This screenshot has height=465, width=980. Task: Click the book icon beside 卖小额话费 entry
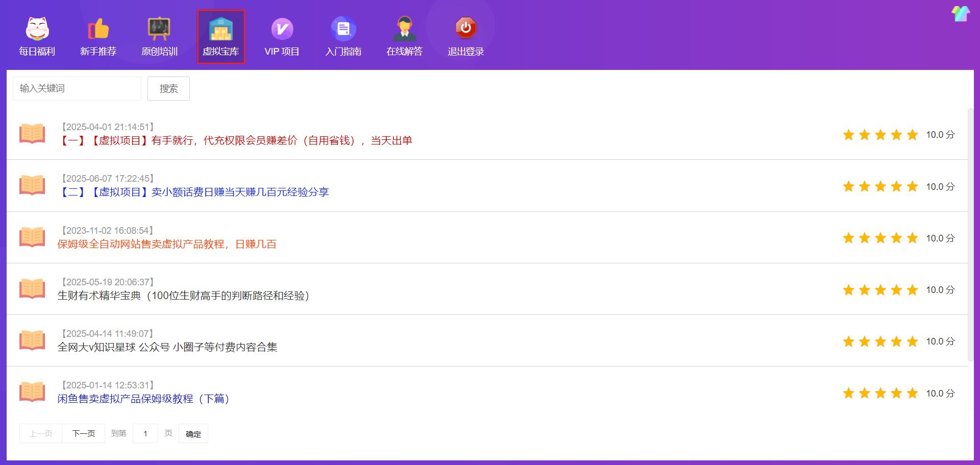(32, 185)
